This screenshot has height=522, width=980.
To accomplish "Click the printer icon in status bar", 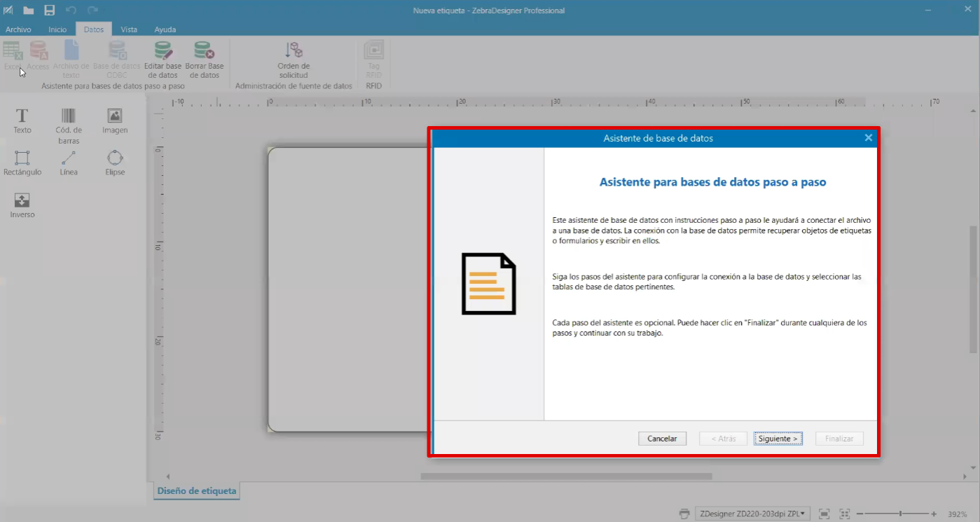I will point(684,514).
